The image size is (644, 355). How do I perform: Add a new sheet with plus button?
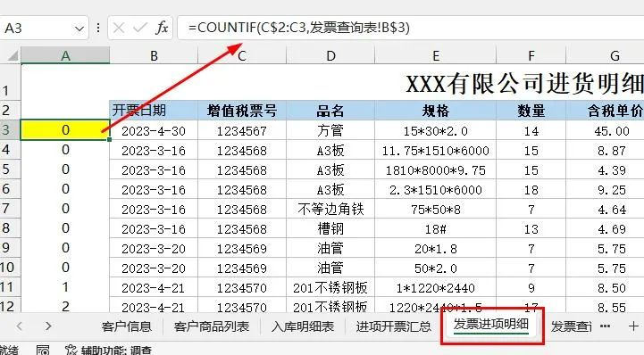633,326
